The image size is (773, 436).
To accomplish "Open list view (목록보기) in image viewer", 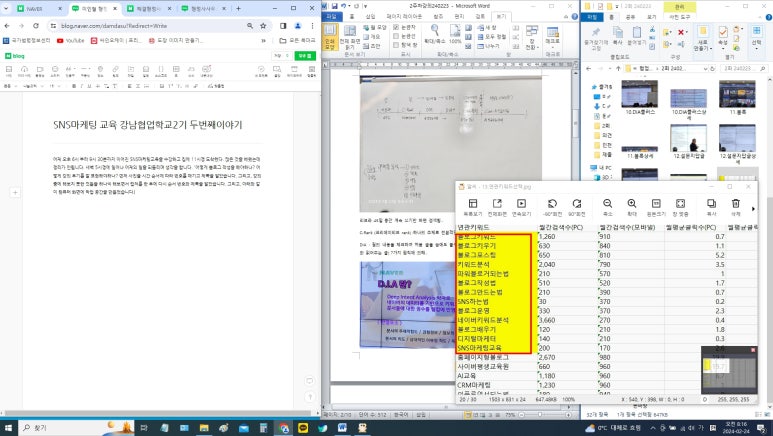I will (473, 207).
